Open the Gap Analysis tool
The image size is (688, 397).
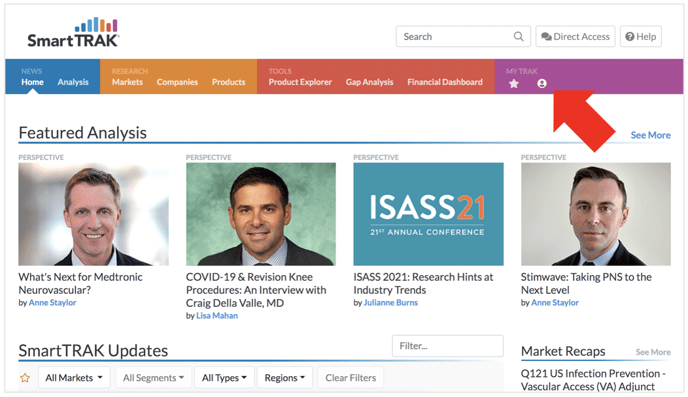pos(369,82)
